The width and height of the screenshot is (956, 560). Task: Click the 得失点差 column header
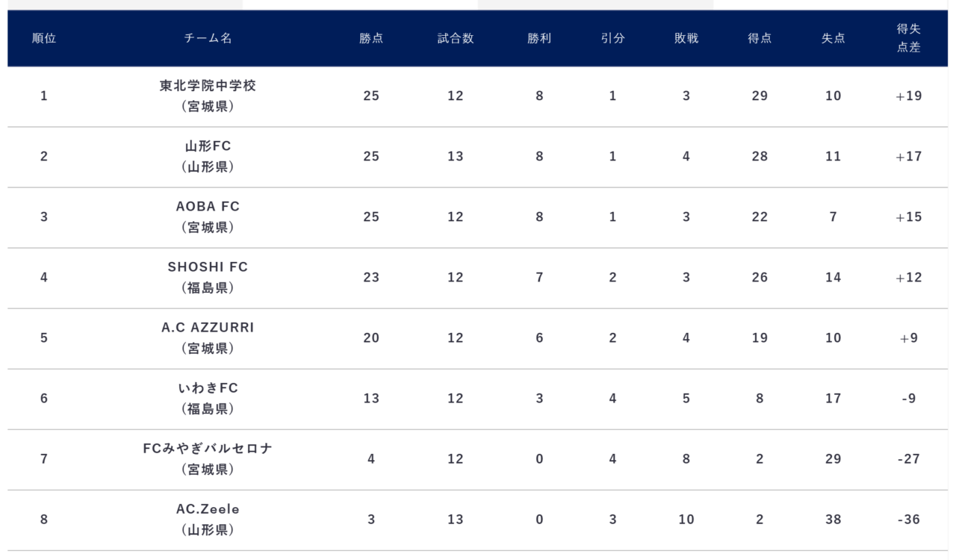pos(909,39)
